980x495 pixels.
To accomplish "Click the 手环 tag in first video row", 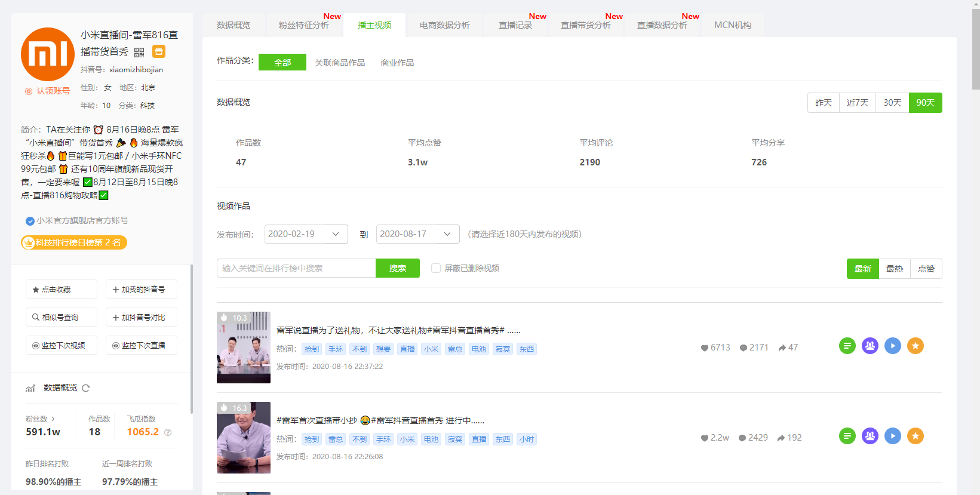I will [x=336, y=349].
